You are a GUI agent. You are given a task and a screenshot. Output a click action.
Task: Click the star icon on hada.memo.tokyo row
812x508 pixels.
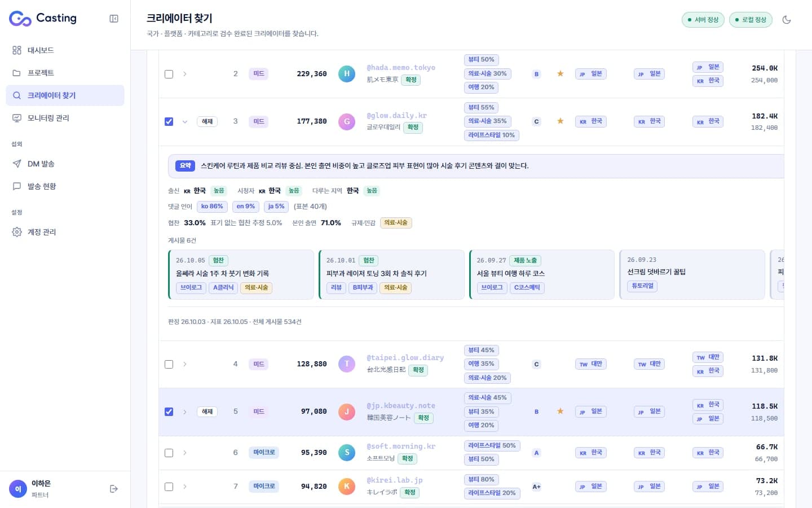(560, 73)
